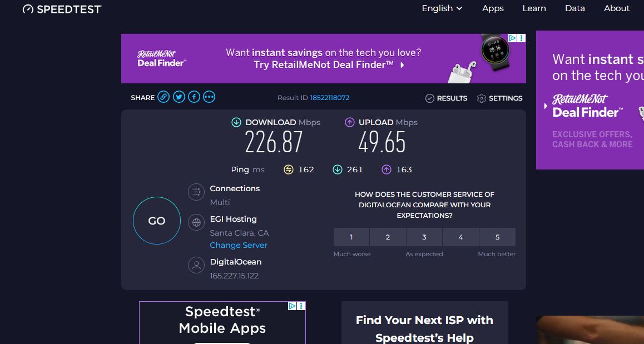Copy the share link icon
Viewport: 644px width, 344px height.
[x=164, y=97]
